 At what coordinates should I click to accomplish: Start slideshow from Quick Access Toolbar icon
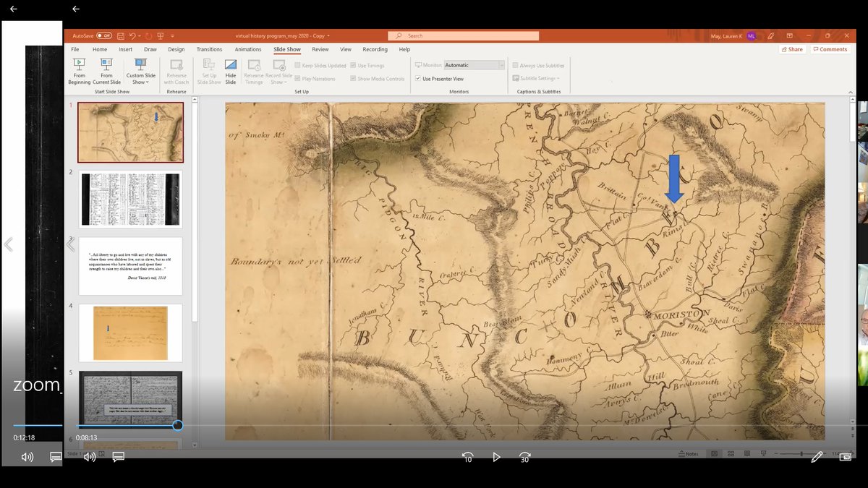[x=160, y=35]
